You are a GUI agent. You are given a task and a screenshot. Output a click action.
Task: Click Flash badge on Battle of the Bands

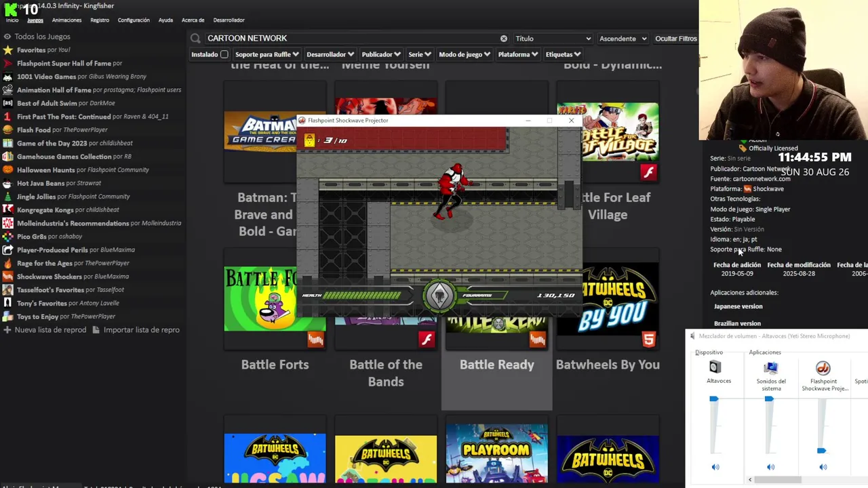(427, 340)
